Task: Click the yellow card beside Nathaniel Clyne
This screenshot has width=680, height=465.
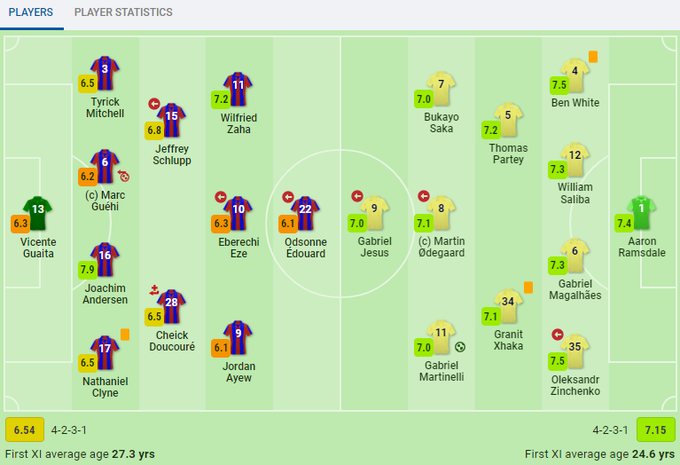Action: click(x=126, y=334)
